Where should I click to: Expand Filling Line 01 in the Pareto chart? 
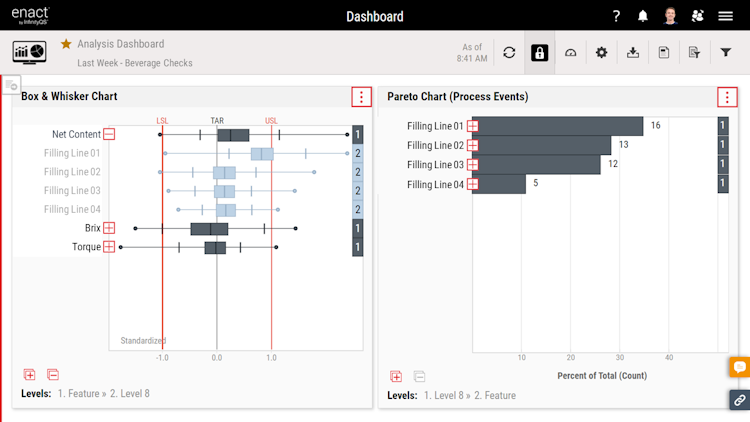pos(473,126)
